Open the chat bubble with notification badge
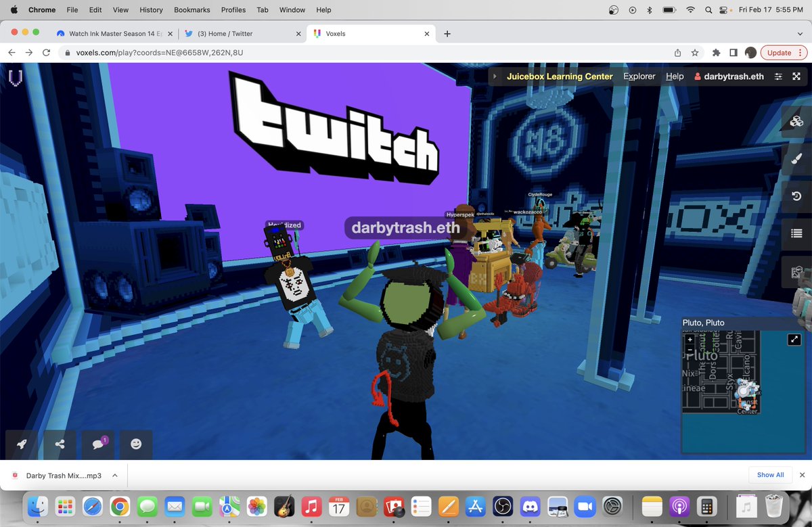The height and width of the screenshot is (527, 812). [x=98, y=444]
